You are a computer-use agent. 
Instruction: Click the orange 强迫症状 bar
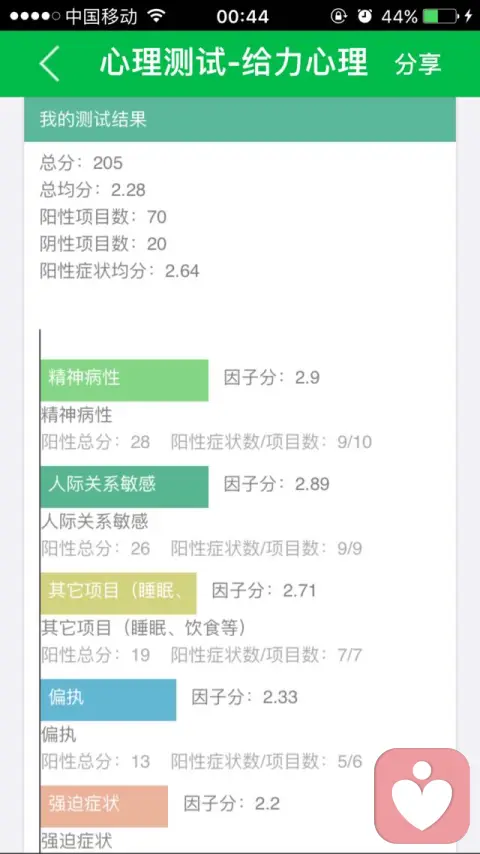[x=104, y=806]
